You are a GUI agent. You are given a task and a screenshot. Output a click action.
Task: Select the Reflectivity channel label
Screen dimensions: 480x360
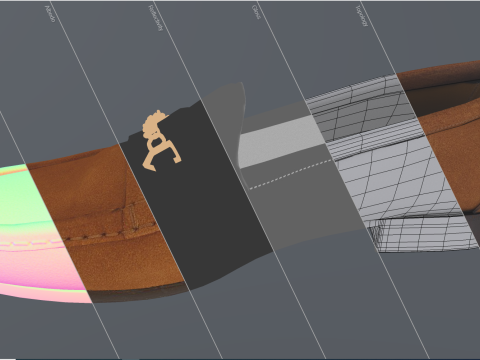coord(155,18)
